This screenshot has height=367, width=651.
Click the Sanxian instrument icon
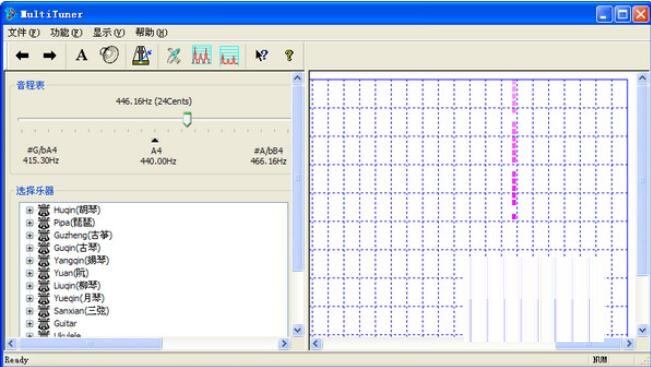click(x=44, y=311)
